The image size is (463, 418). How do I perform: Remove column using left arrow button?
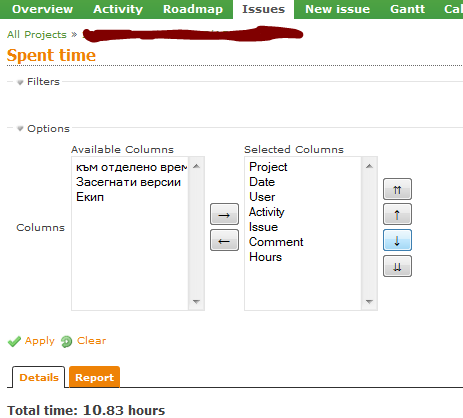[x=224, y=240]
